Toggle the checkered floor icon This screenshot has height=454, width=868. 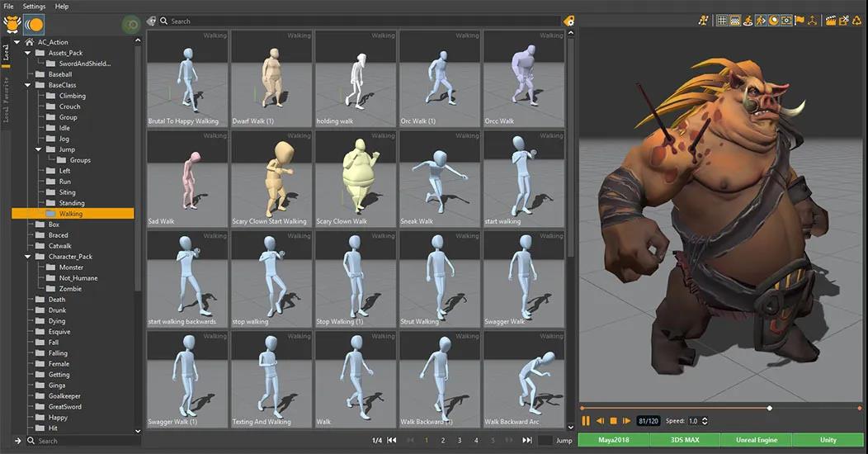pyautogui.click(x=734, y=21)
